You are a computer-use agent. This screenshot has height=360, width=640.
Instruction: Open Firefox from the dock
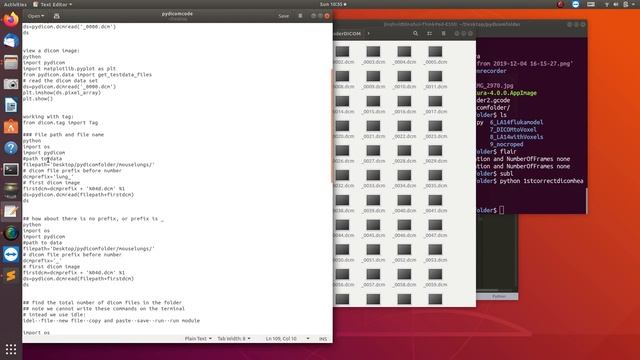tap(11, 19)
